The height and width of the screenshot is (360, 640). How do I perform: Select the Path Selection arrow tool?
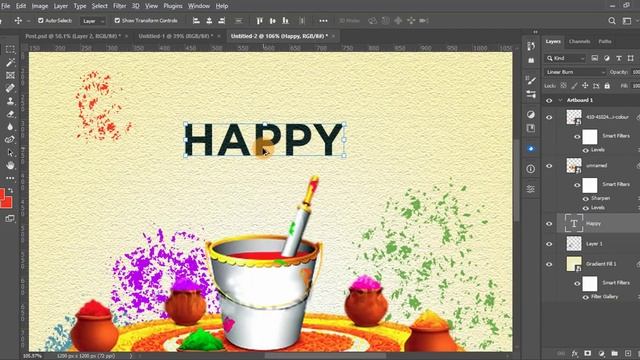click(x=10, y=153)
